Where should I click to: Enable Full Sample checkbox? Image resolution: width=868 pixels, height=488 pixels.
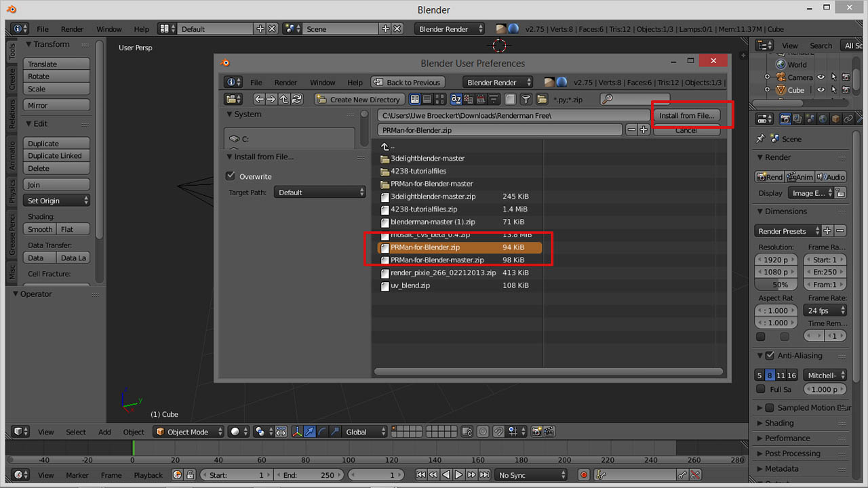(x=760, y=389)
